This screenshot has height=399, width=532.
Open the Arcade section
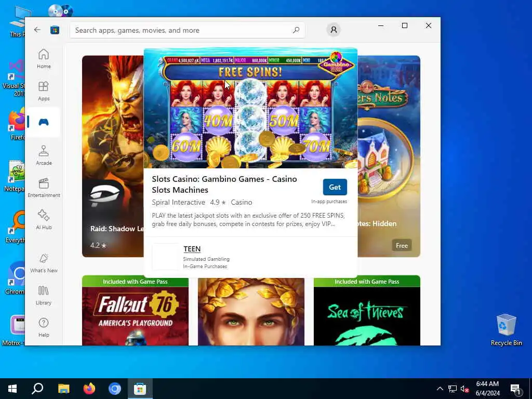click(44, 155)
